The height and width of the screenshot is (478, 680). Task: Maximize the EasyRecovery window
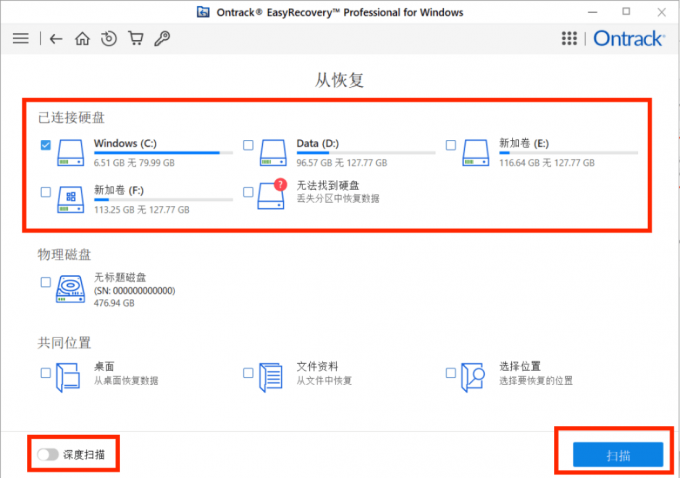(x=626, y=12)
